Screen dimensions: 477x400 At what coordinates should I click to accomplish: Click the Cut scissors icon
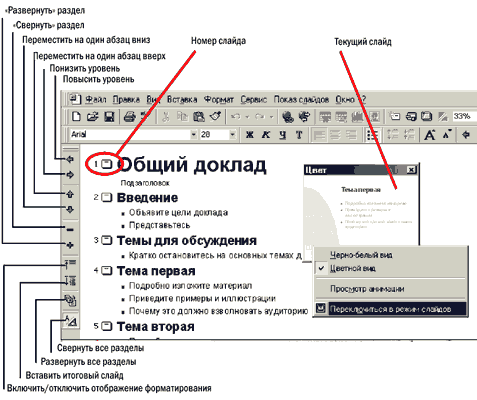coord(166,116)
